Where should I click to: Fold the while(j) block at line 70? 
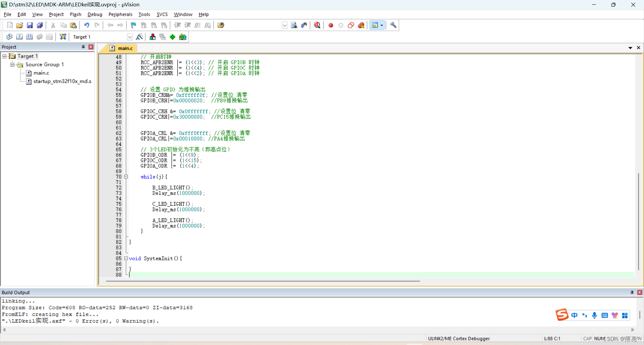tap(126, 177)
